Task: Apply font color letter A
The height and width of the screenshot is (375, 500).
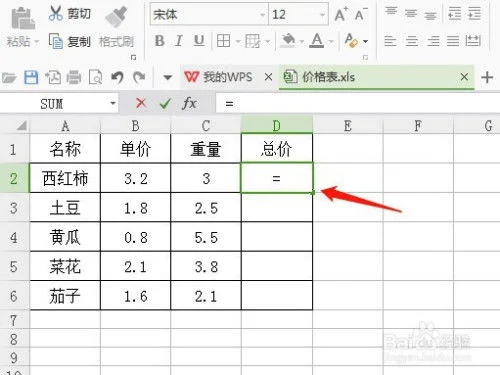Action: [x=317, y=41]
